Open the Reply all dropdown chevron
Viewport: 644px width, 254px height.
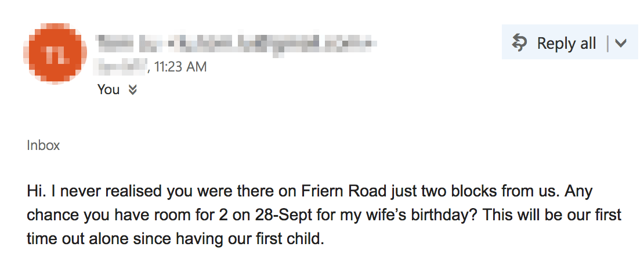click(621, 43)
